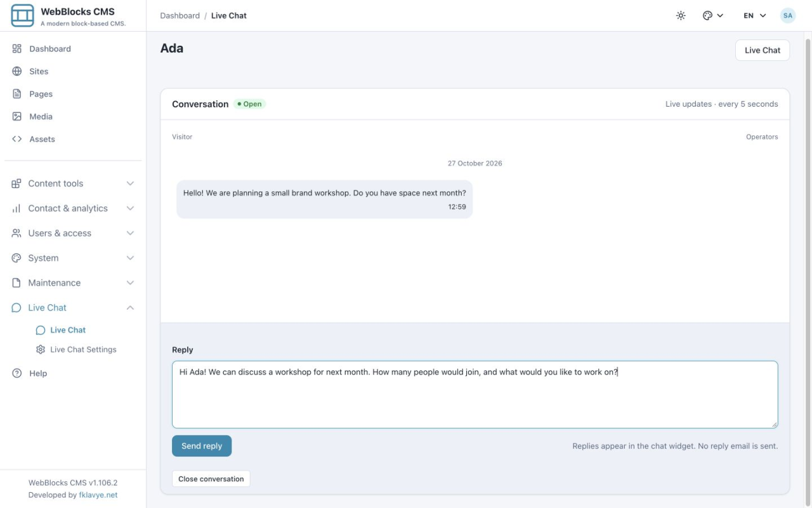
Task: Click the 'Live updates · every 5 seconds' text
Action: point(721,104)
